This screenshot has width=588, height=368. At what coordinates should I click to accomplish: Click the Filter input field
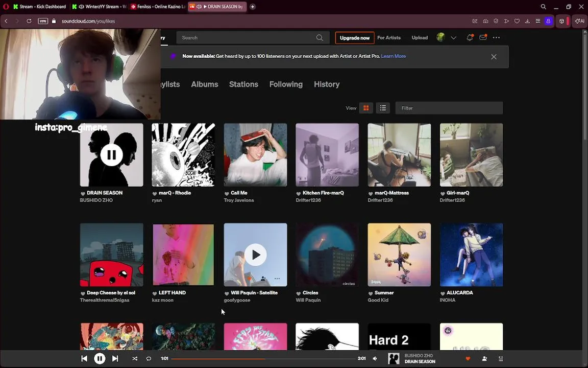point(449,108)
